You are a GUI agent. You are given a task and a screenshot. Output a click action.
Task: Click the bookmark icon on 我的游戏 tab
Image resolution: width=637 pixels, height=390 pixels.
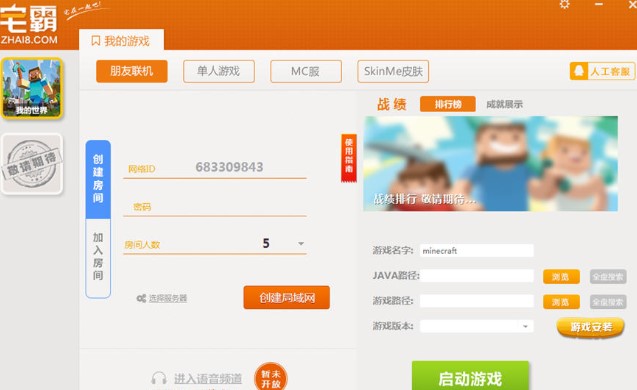click(x=95, y=41)
